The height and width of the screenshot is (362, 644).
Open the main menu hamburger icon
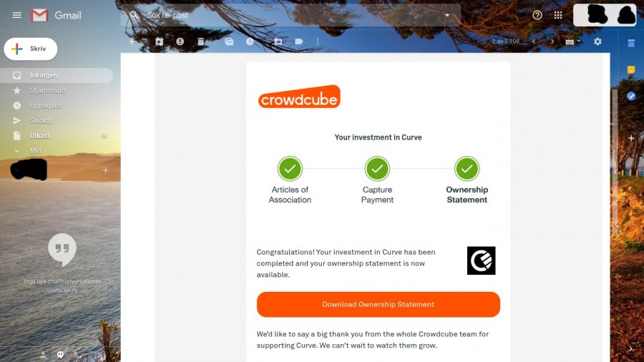[17, 15]
